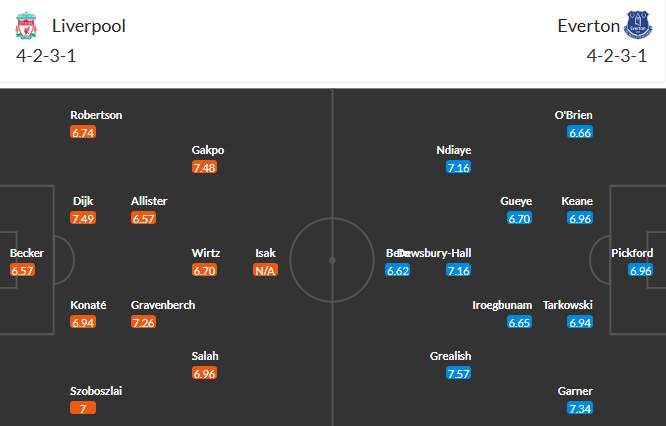Image resolution: width=666 pixels, height=426 pixels.
Task: Open the Everton team name link
Action: 589,26
